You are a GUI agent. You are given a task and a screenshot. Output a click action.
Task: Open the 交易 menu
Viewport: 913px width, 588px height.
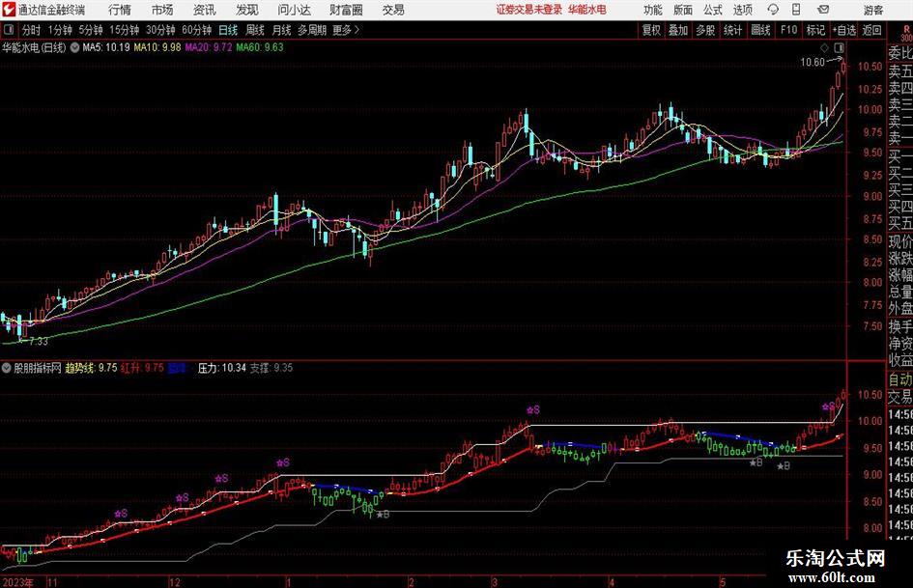pyautogui.click(x=393, y=10)
